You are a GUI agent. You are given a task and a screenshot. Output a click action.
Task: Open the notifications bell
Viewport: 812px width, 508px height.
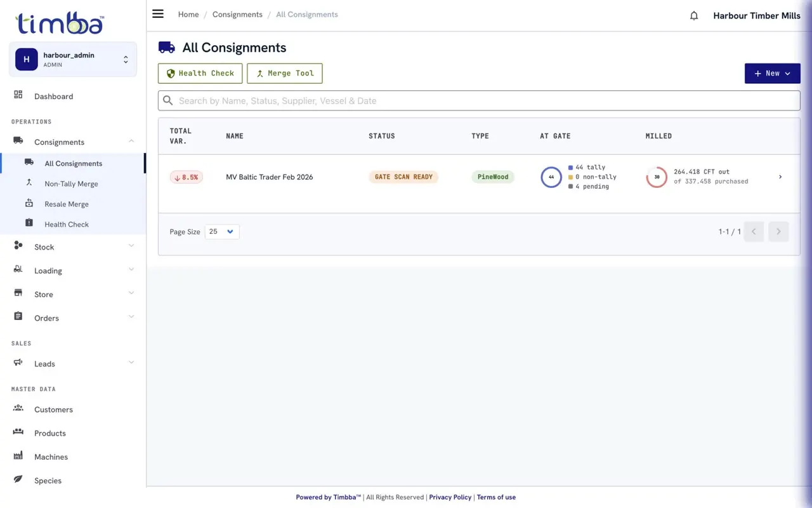point(694,16)
